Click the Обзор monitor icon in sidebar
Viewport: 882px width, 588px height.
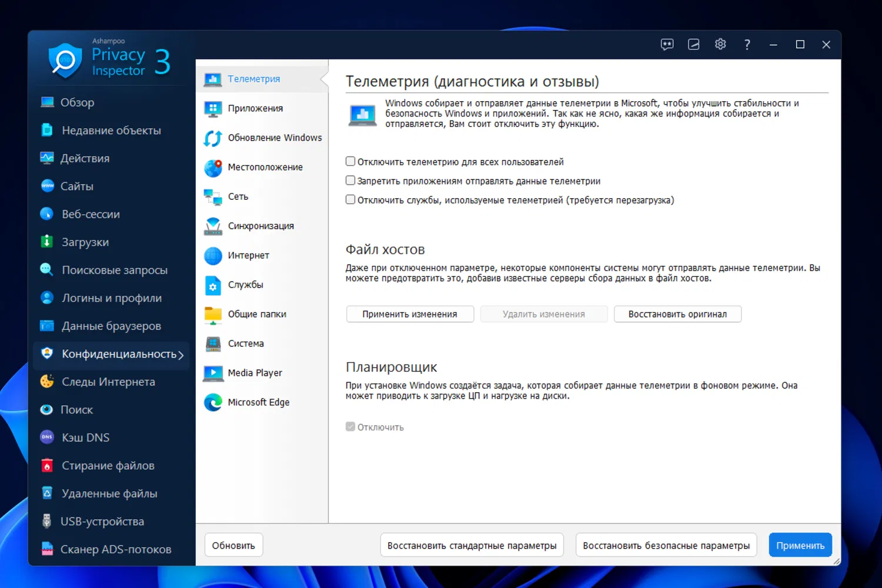(47, 102)
